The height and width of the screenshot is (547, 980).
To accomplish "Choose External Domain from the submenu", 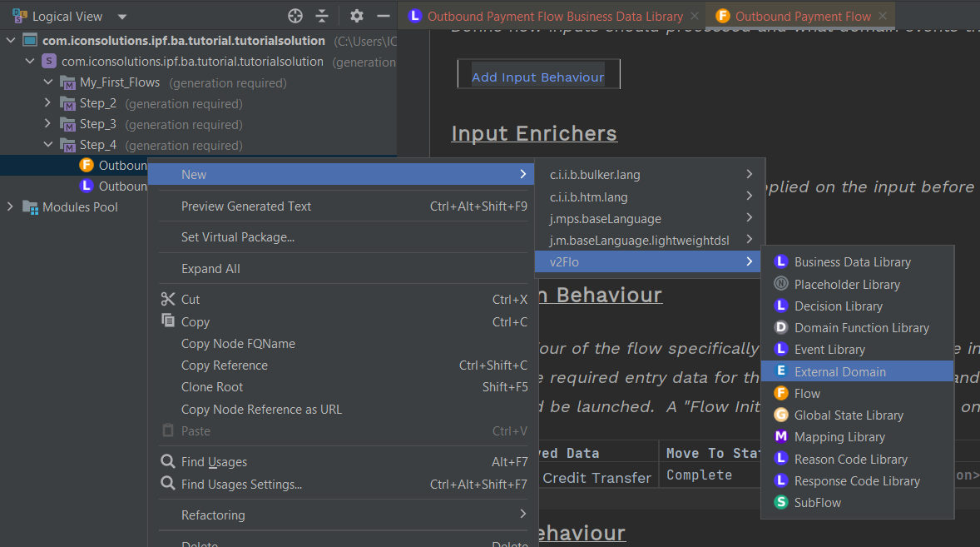I will (839, 371).
